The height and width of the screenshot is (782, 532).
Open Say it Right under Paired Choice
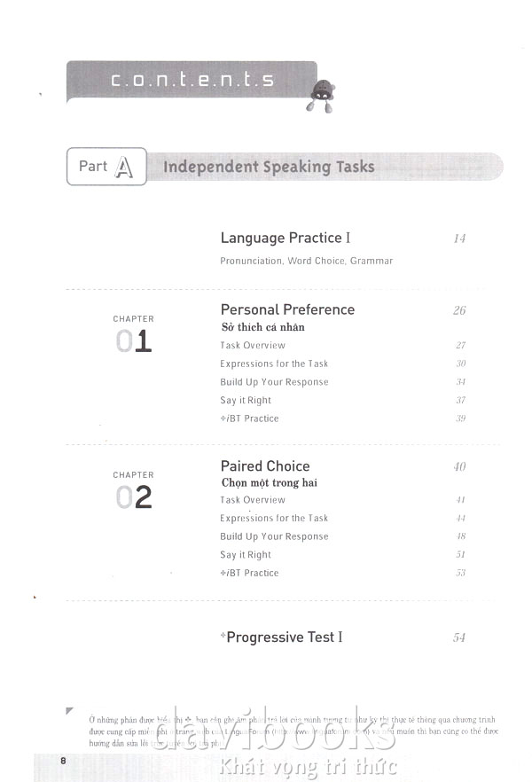[246, 555]
